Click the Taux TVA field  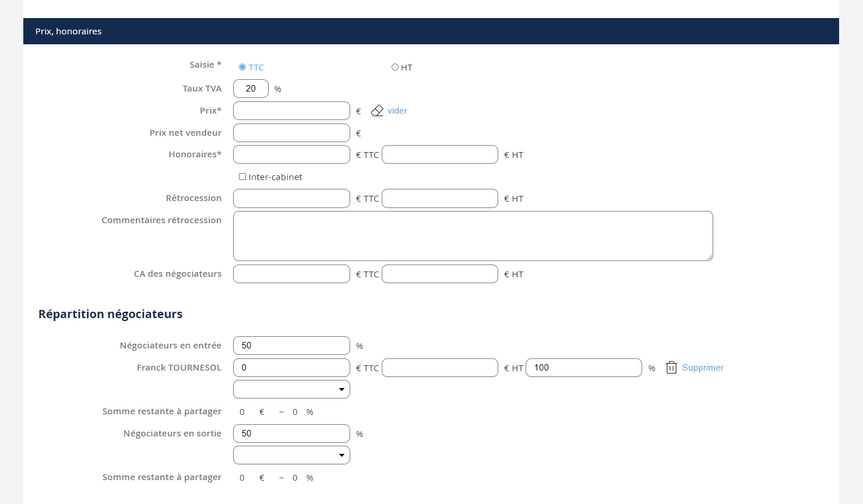(x=251, y=89)
